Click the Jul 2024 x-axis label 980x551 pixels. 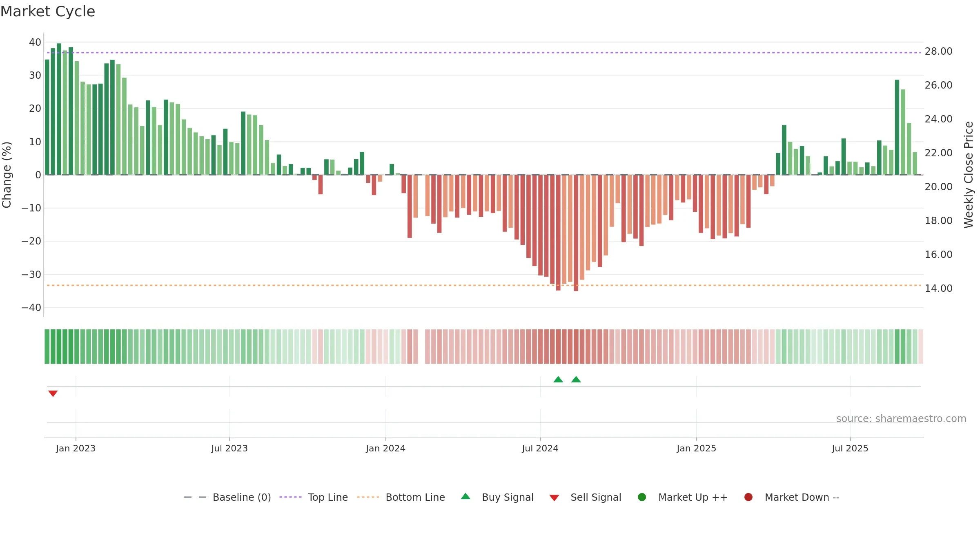[x=540, y=448]
